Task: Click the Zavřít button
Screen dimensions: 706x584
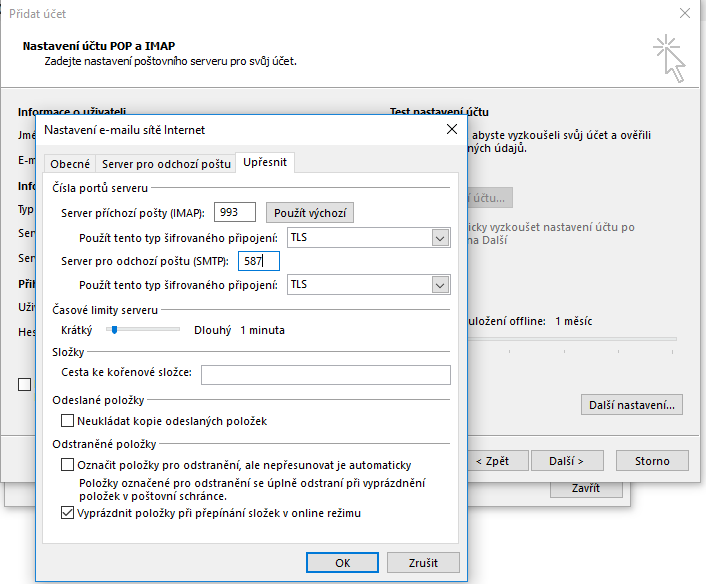Action: tap(586, 488)
